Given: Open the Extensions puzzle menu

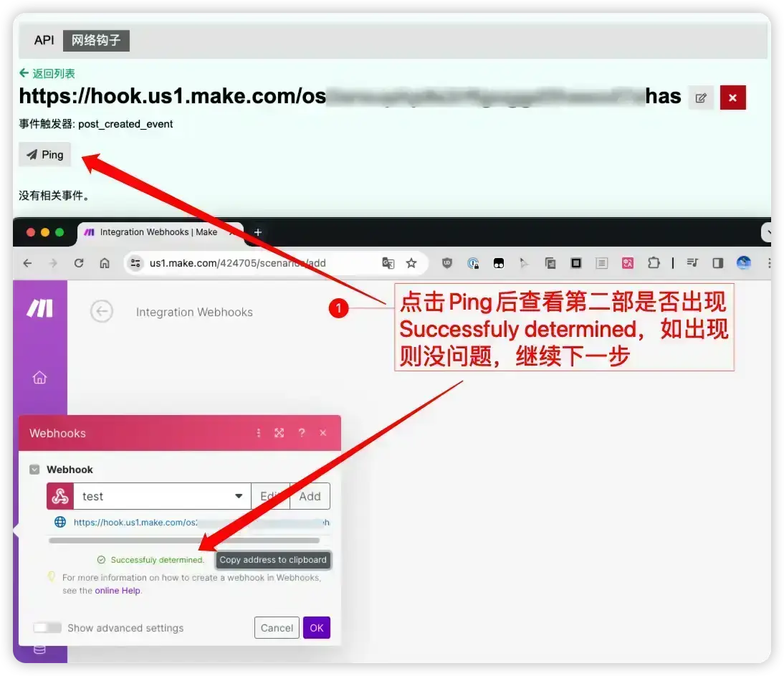Looking at the screenshot, I should (x=654, y=263).
